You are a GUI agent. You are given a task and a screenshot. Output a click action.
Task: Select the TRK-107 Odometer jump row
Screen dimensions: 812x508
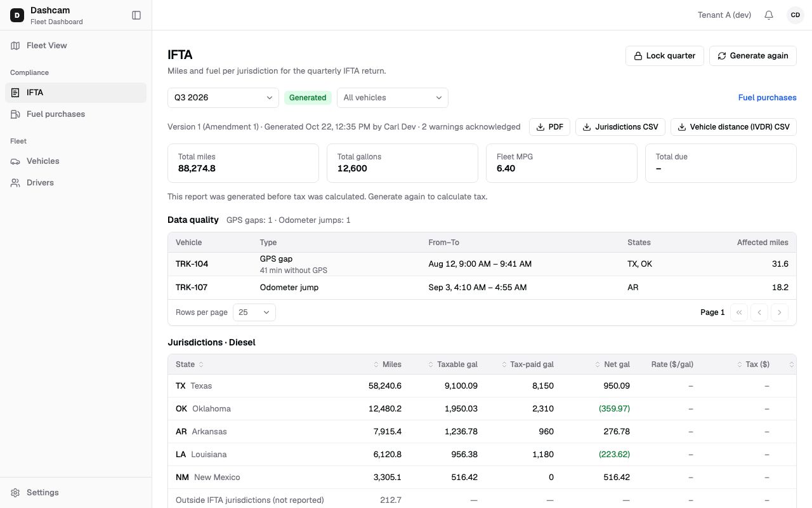[481, 288]
